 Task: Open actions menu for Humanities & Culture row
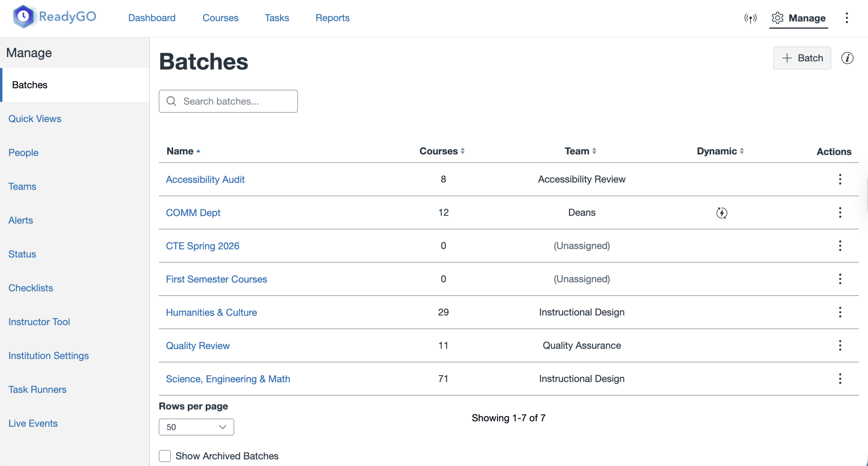click(x=840, y=312)
